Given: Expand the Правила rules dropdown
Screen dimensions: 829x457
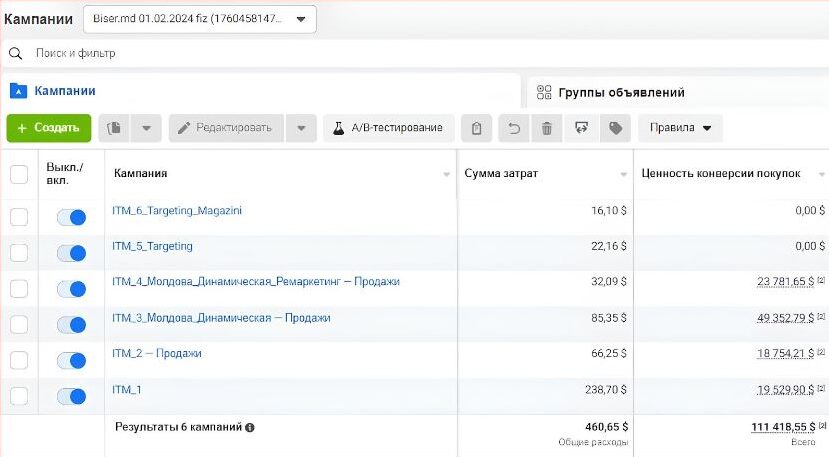Looking at the screenshot, I should (x=680, y=128).
